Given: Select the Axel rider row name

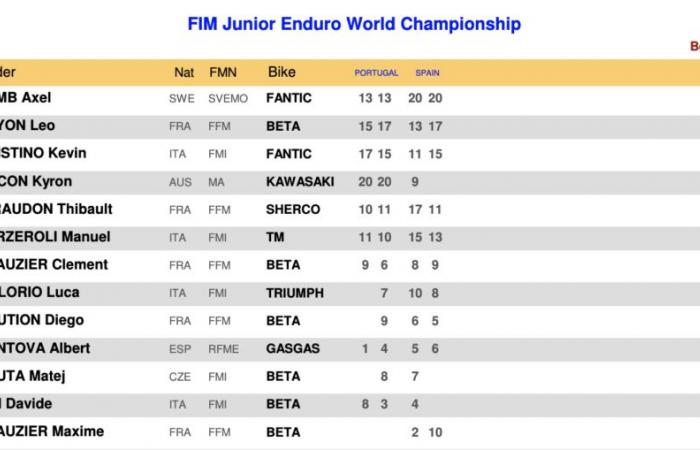Looking at the screenshot, I should coord(25,97).
